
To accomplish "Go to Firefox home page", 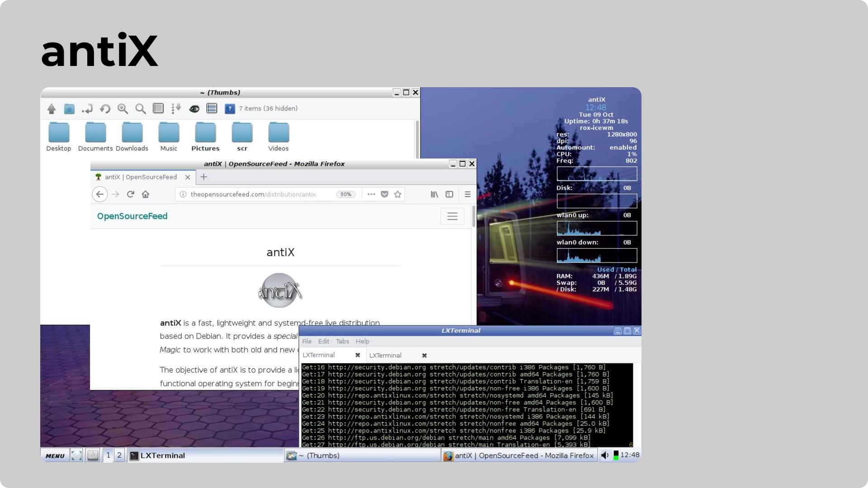I will click(146, 194).
